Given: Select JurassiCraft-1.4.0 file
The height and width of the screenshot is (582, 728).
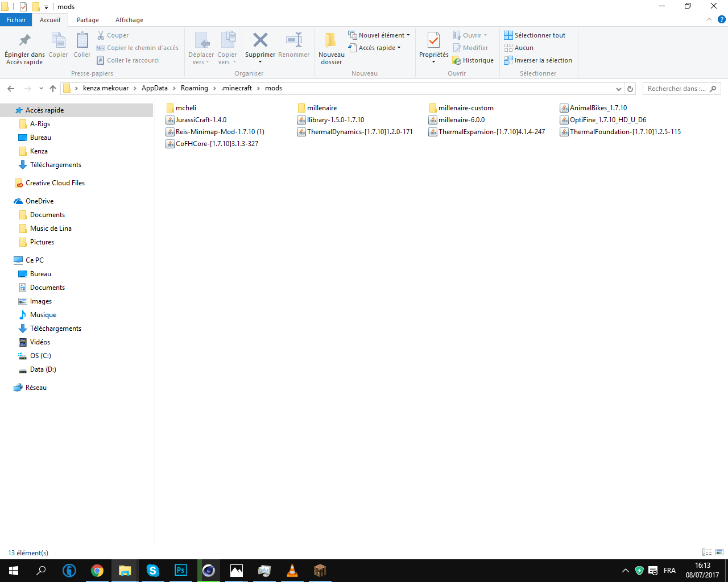Looking at the screenshot, I should (196, 120).
